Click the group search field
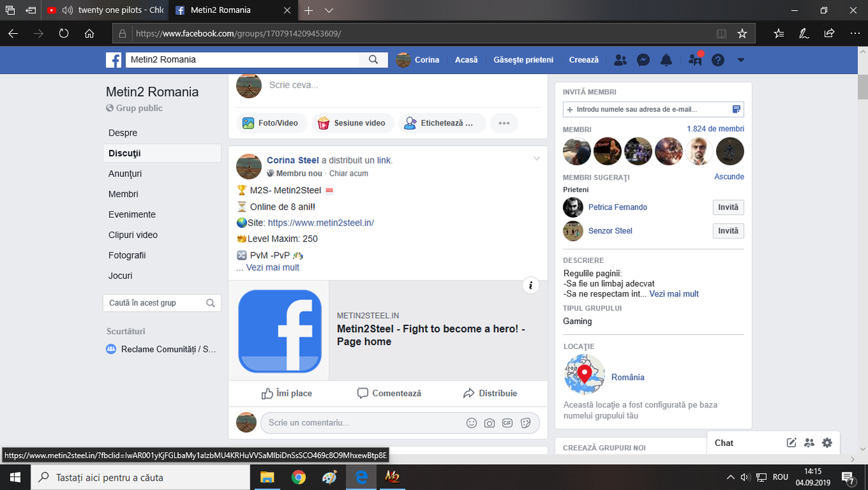 (x=161, y=303)
